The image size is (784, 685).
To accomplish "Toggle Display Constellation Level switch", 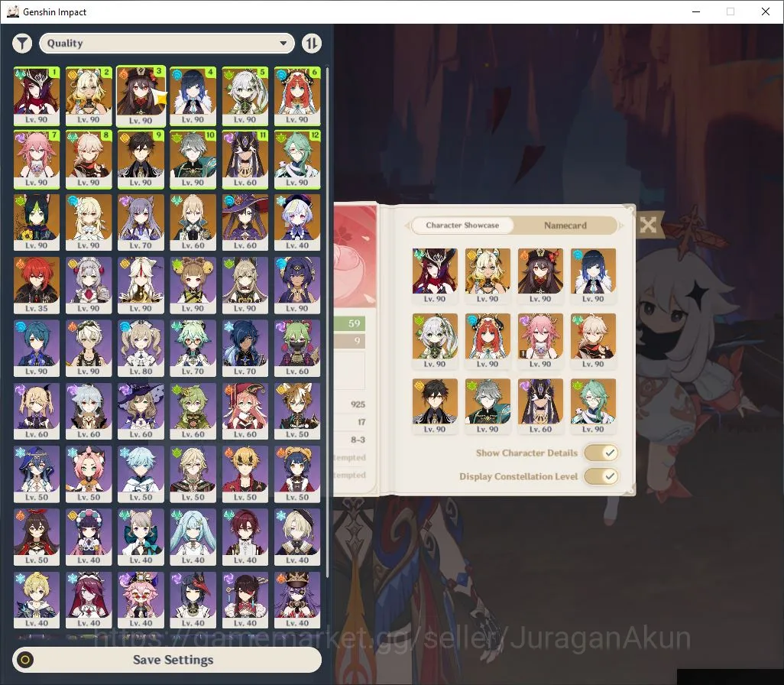I will coord(601,476).
